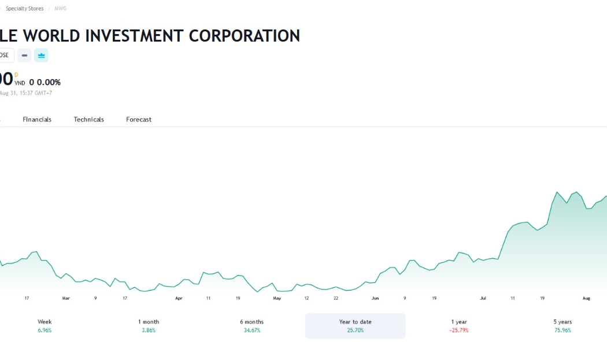This screenshot has height=364, width=607.
Task: Click the Aug label on the chart axis
Action: (587, 298)
